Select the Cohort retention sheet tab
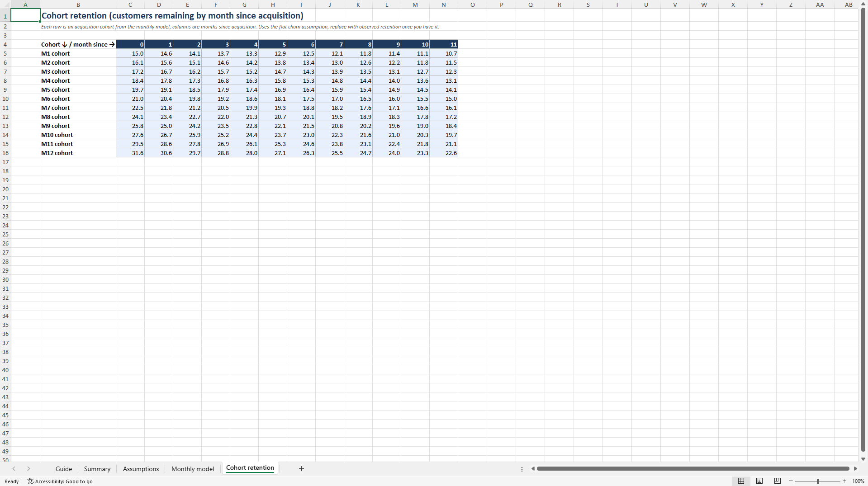The image size is (868, 486). [250, 468]
